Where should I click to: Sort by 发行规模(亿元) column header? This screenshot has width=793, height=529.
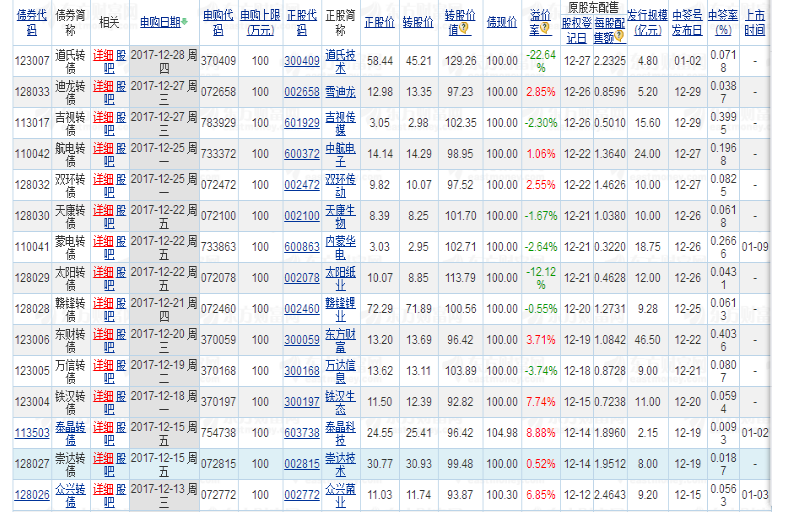[x=647, y=22]
